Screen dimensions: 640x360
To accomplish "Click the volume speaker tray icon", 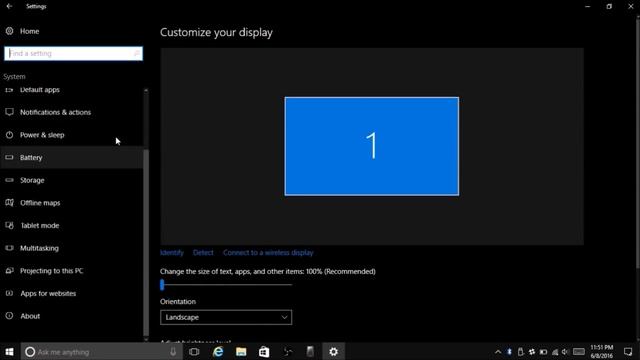I will pos(565,352).
